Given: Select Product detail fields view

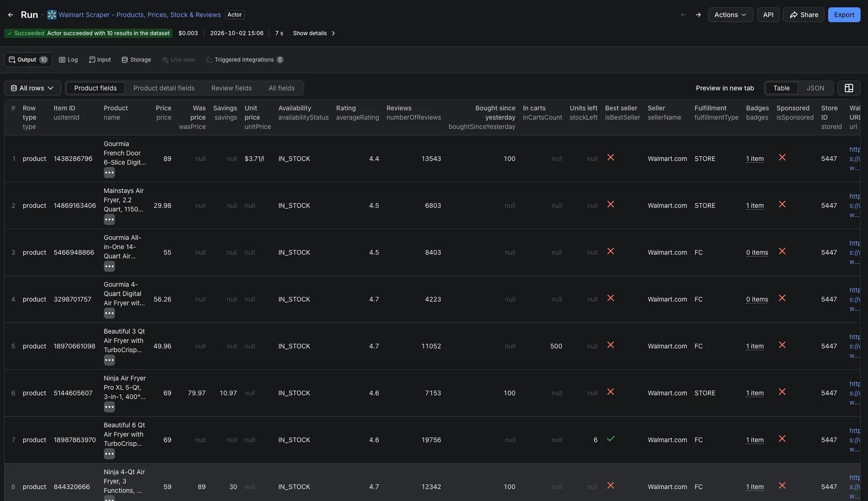Looking at the screenshot, I should (164, 88).
